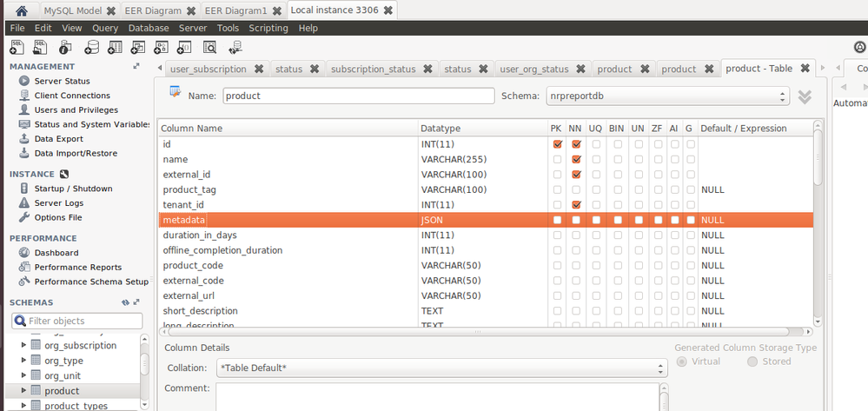The width and height of the screenshot is (868, 411).
Task: Click the Data Import/Restore icon
Action: (x=23, y=153)
